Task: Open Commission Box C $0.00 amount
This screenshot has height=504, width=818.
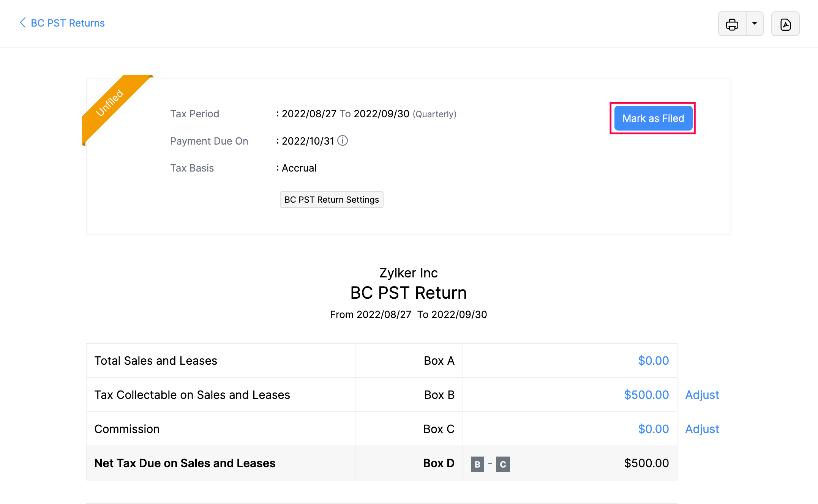Action: [x=653, y=429]
